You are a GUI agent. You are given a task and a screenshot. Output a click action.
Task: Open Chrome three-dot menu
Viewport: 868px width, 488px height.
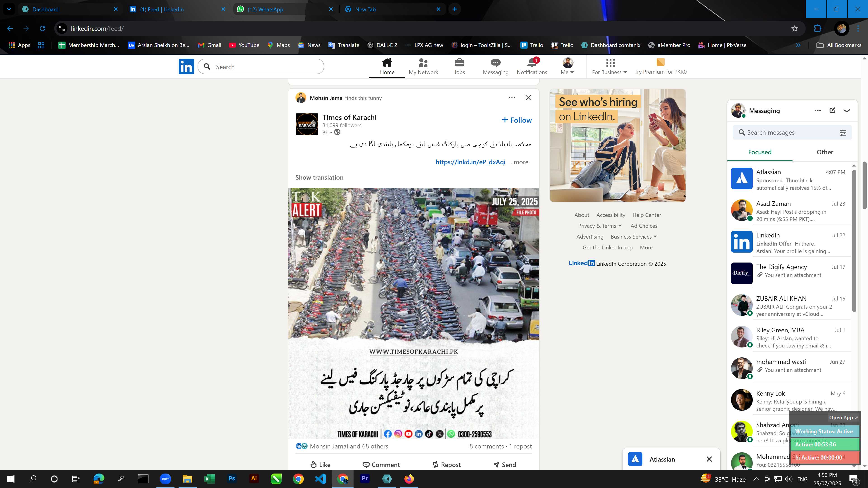click(x=858, y=29)
